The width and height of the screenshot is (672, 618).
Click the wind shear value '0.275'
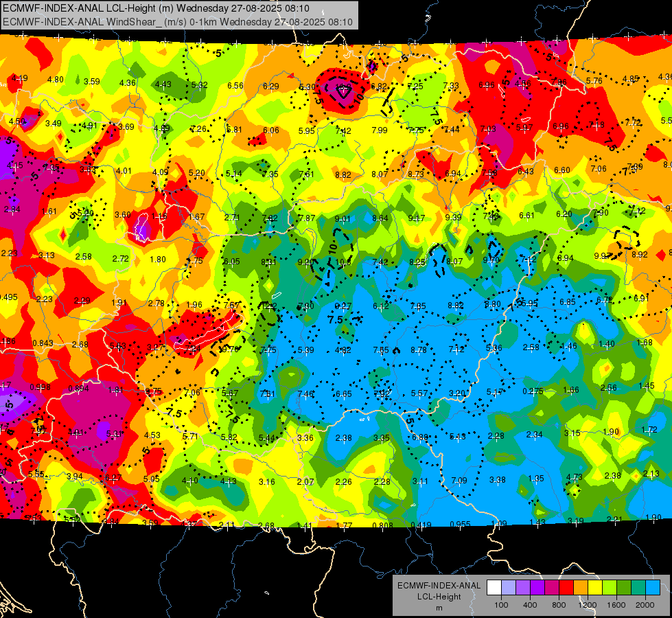(x=533, y=391)
